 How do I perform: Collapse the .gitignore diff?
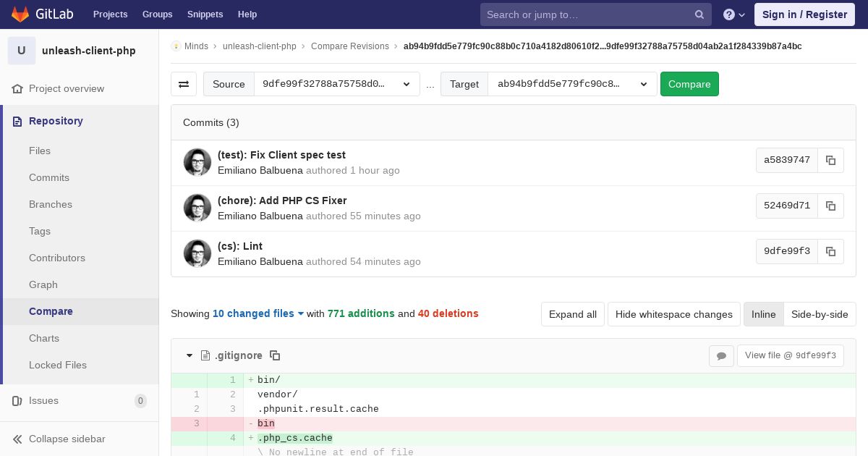point(190,355)
